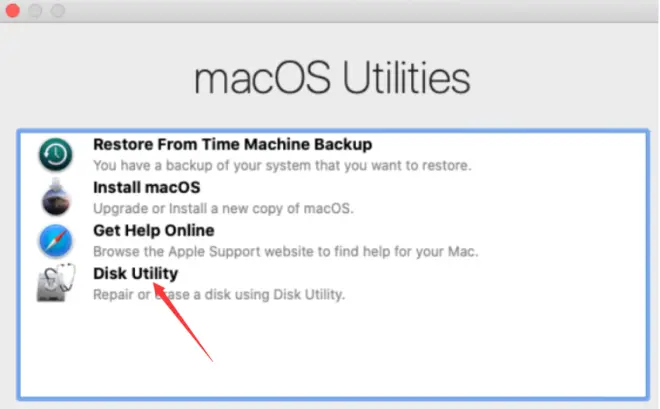This screenshot has height=409, width=660.
Task: Select Restore From Time Machine Backup title
Action: 232,144
